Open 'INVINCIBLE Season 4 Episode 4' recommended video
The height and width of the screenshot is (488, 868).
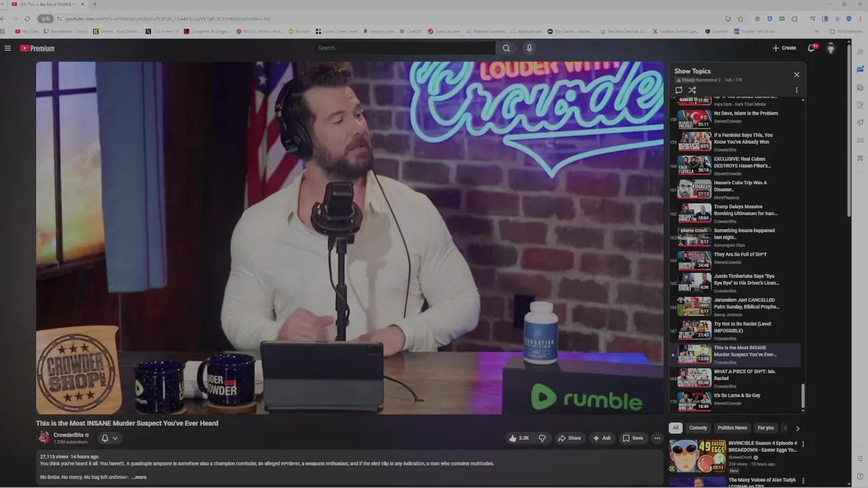[x=732, y=455]
